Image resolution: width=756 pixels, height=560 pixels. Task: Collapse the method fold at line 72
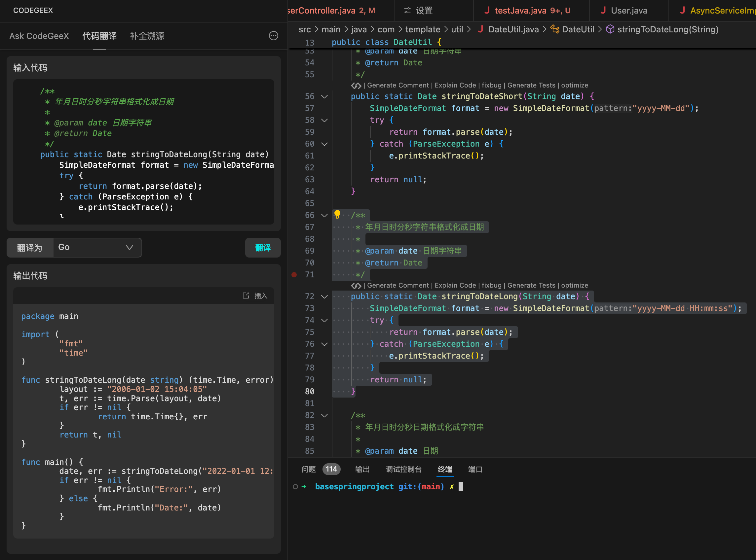(x=324, y=297)
